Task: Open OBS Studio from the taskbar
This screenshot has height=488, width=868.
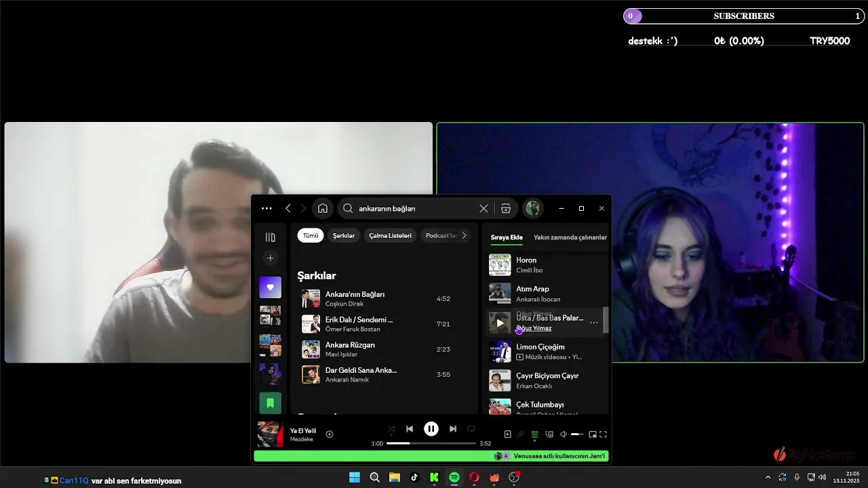Action: (x=514, y=477)
